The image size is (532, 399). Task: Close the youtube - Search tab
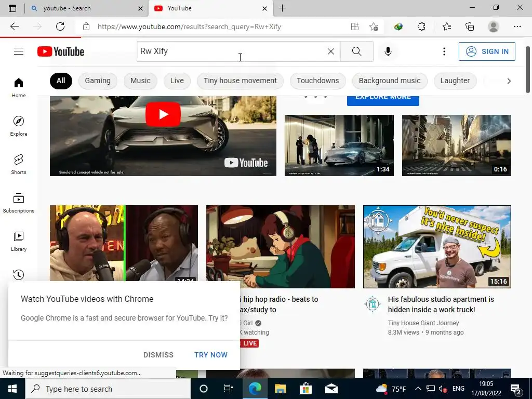click(x=140, y=8)
